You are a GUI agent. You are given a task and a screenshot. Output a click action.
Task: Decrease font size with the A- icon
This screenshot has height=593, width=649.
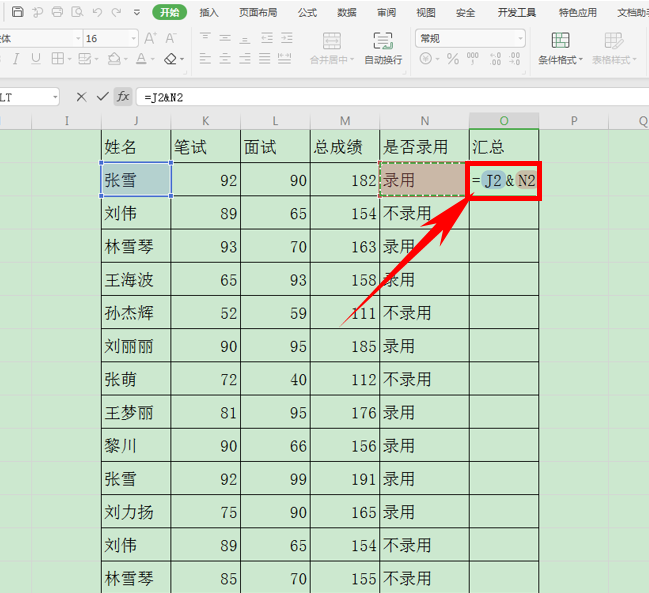171,38
